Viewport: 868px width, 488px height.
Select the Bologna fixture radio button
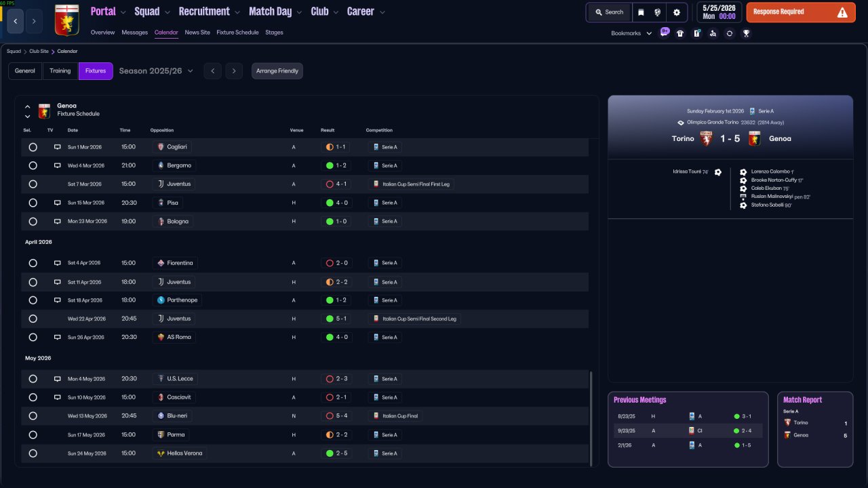click(x=33, y=221)
